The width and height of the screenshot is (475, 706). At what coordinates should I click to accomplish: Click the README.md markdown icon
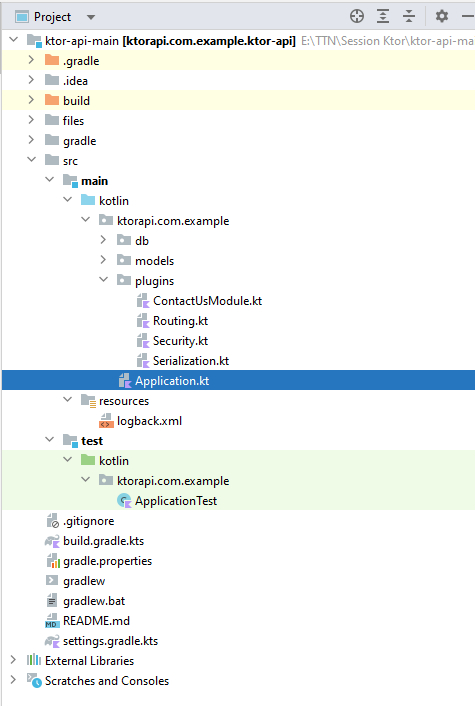(52, 621)
